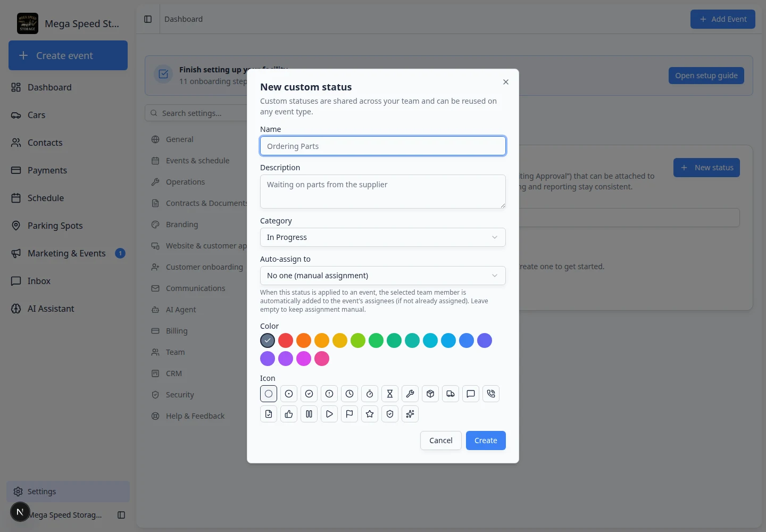Open AI Assistant in the sidebar
The width and height of the screenshot is (766, 532).
68,309
